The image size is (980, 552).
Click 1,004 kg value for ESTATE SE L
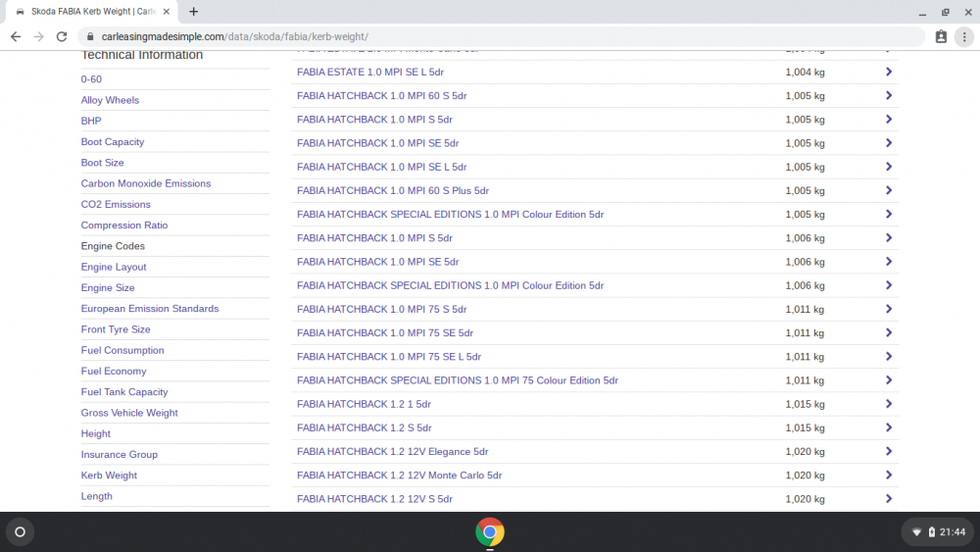coord(805,72)
